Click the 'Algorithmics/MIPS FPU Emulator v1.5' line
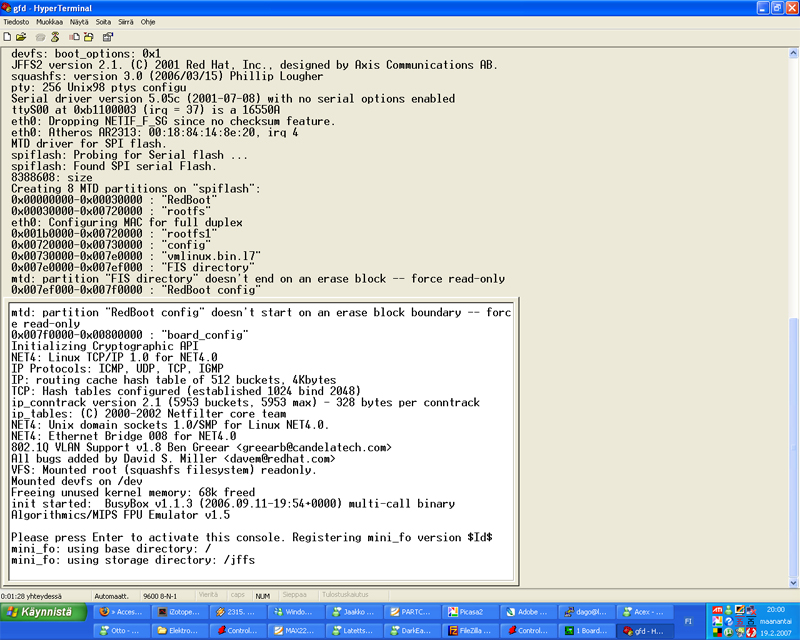This screenshot has width=800, height=640. (x=120, y=514)
